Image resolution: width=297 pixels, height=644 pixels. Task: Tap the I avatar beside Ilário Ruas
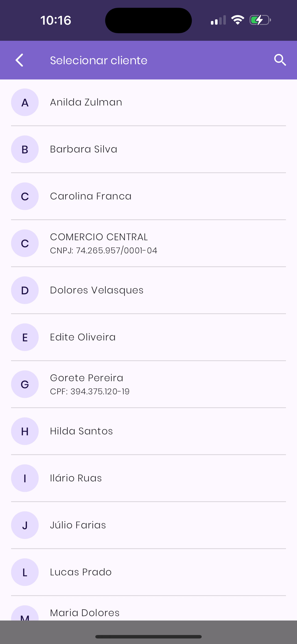25,478
